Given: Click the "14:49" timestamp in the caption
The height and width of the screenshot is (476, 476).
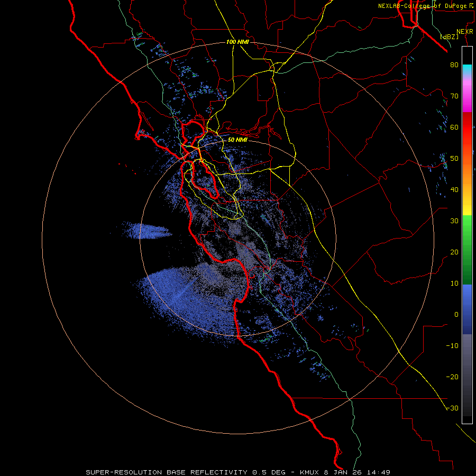Looking at the screenshot, I should pos(378,472).
